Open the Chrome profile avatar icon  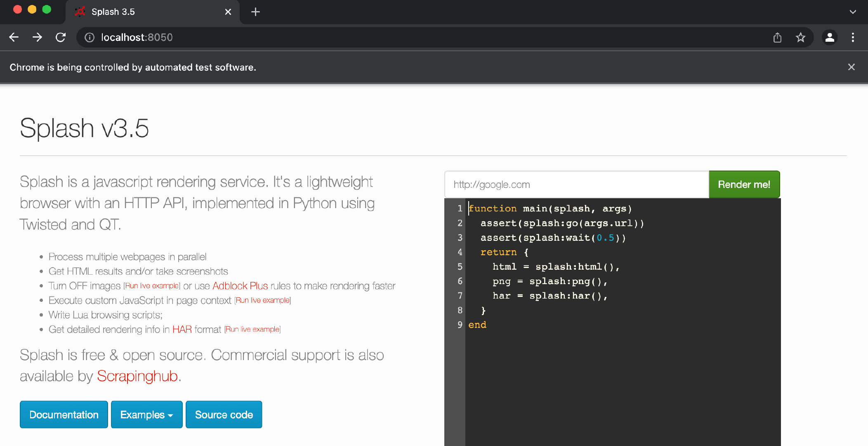coord(830,38)
